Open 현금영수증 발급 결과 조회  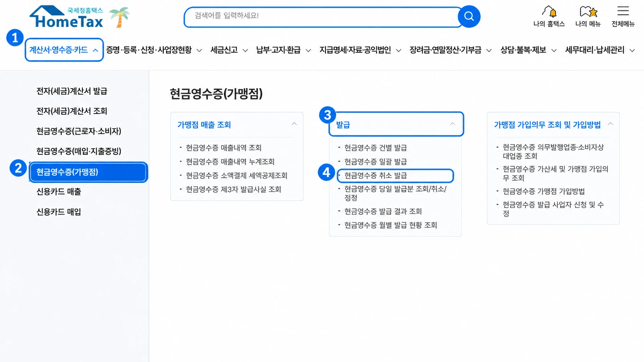pos(383,211)
